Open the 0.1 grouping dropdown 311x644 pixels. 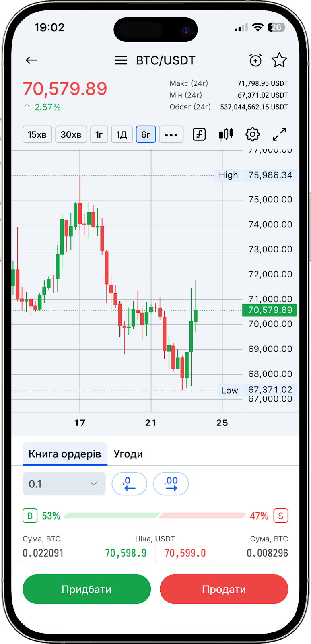64,484
